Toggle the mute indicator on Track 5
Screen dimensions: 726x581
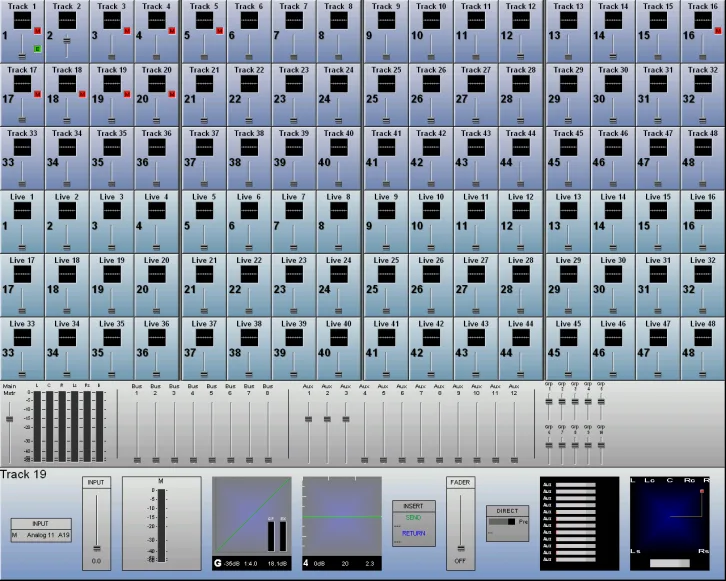click(x=219, y=31)
